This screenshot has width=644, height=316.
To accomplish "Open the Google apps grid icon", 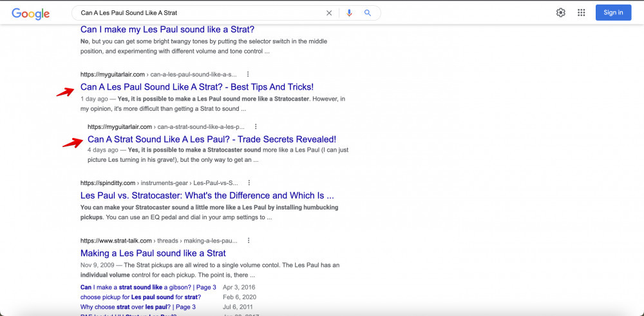I will (x=581, y=13).
